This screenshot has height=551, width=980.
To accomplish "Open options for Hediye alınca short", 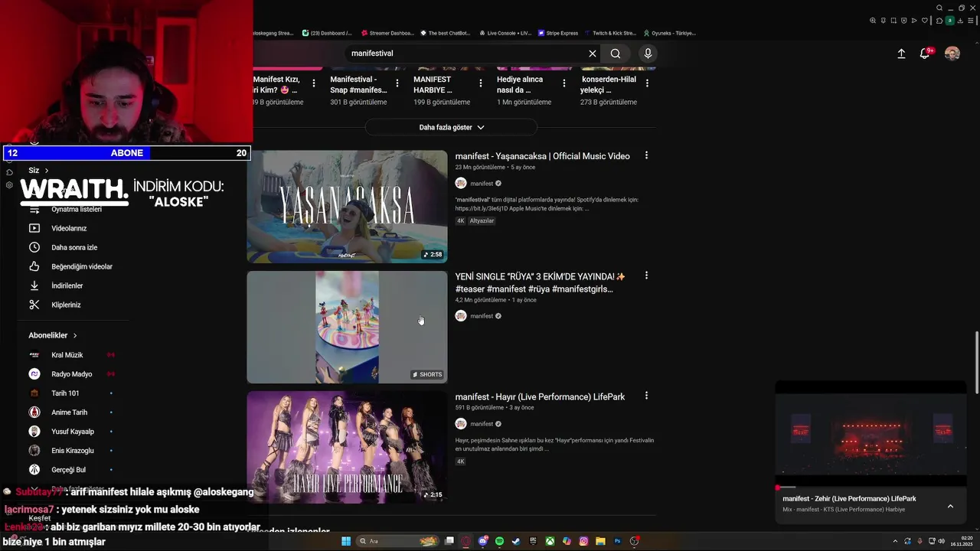I will 563,83.
